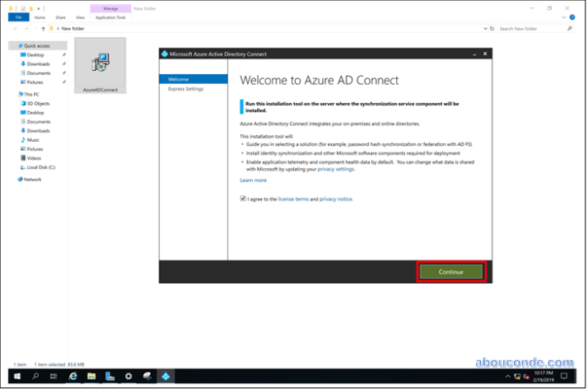Select Local Disk (C:) in the navigation pane
Image resolution: width=588 pixels, height=389 pixels.
coord(40,167)
